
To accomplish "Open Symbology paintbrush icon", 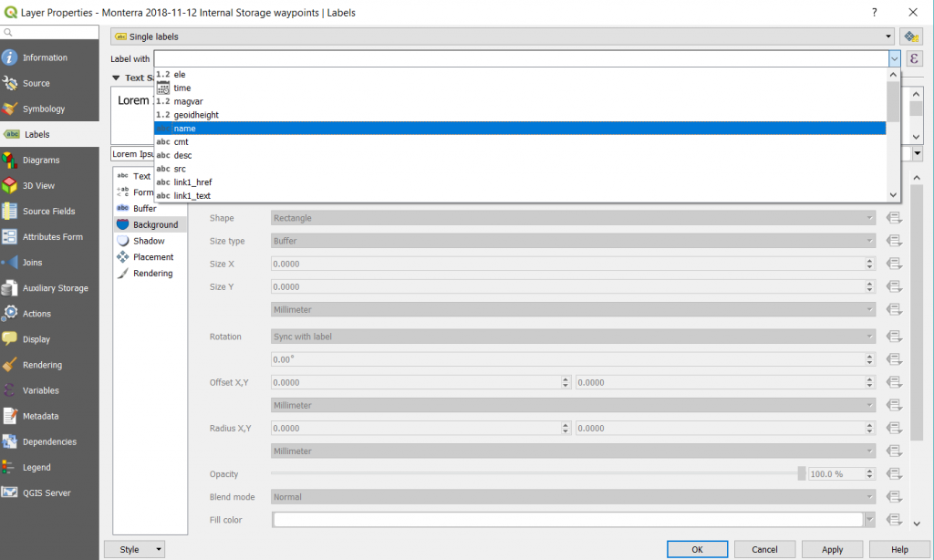I will click(9, 109).
